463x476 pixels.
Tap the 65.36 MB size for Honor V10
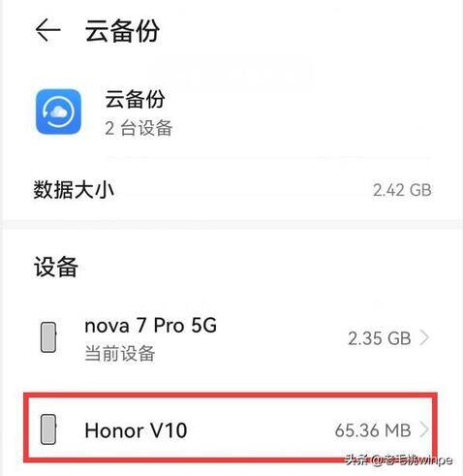(x=373, y=430)
